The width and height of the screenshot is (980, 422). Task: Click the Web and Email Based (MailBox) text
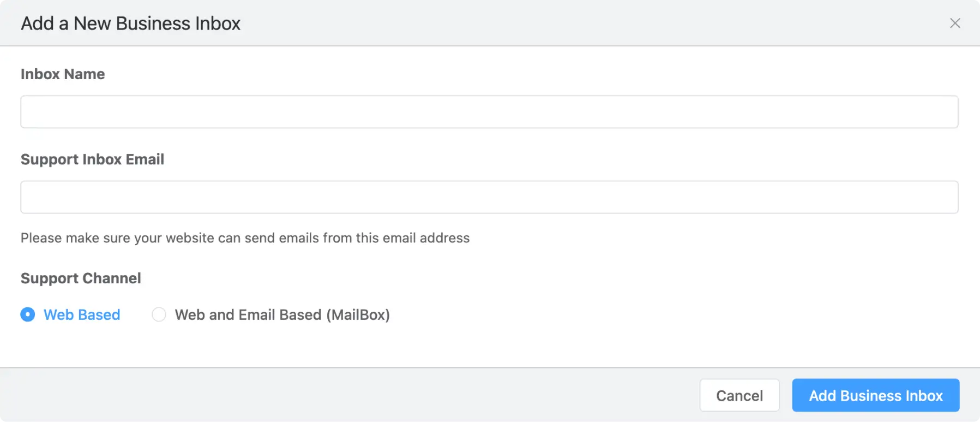pos(281,314)
